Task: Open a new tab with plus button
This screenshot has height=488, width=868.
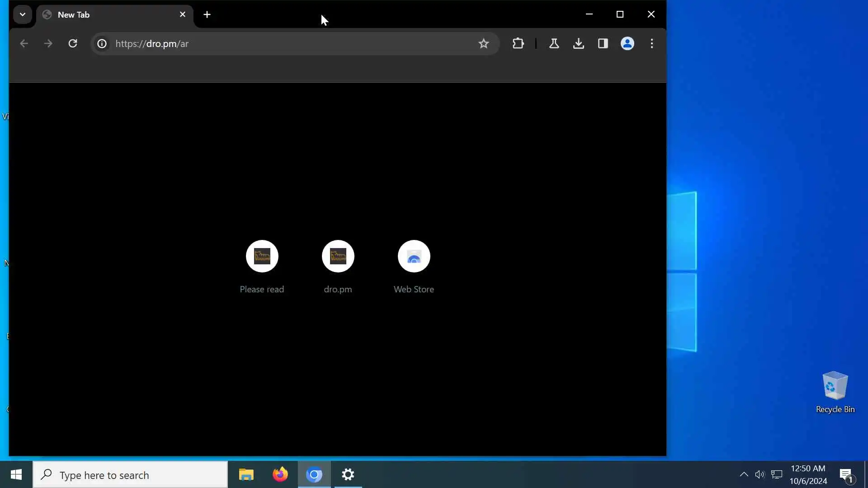Action: click(x=207, y=14)
